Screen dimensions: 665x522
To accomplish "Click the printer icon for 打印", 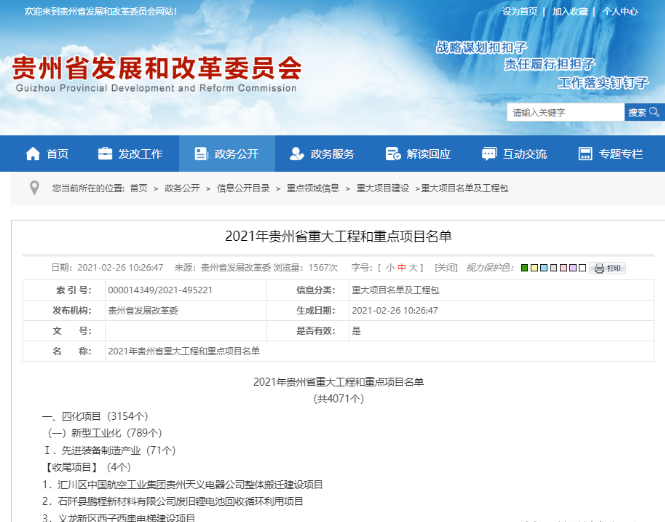I will pos(599,268).
